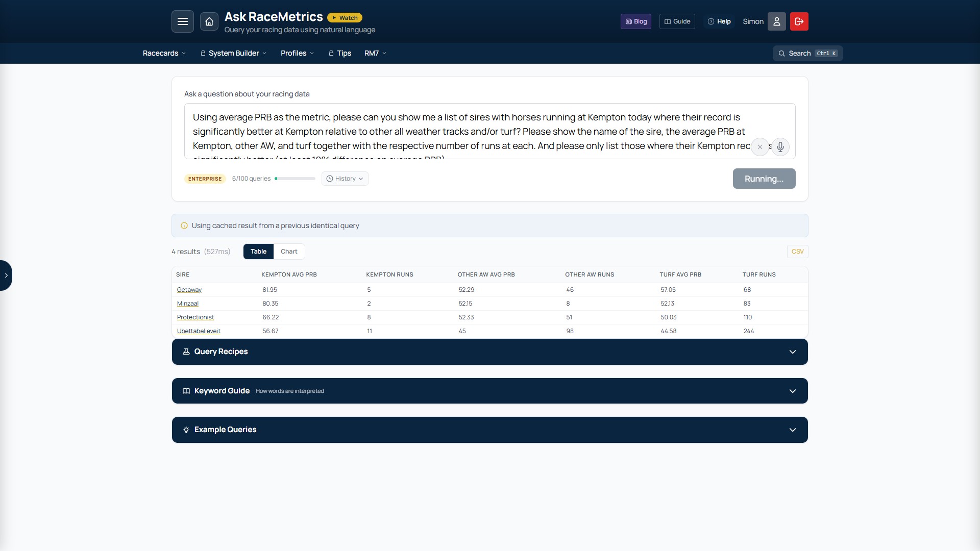
Task: Expand the Keyword Guide chevron
Action: tap(793, 391)
